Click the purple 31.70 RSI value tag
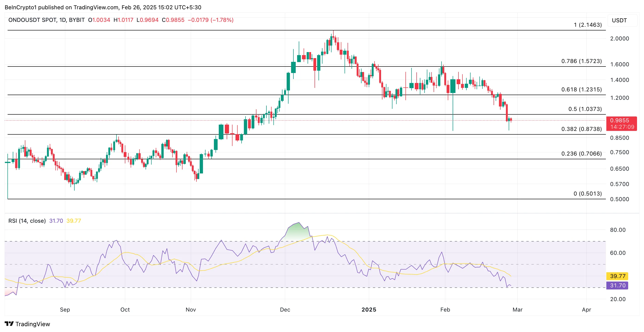 coord(617,285)
